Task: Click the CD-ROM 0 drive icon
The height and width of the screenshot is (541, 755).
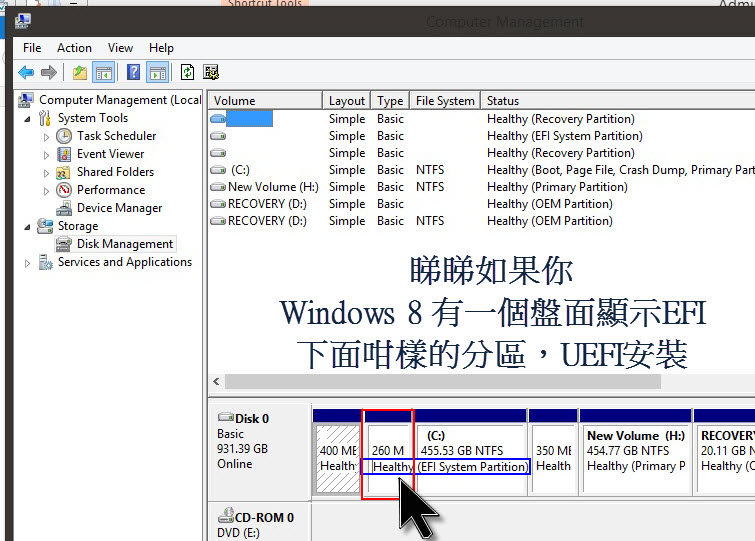Action: (x=226, y=515)
